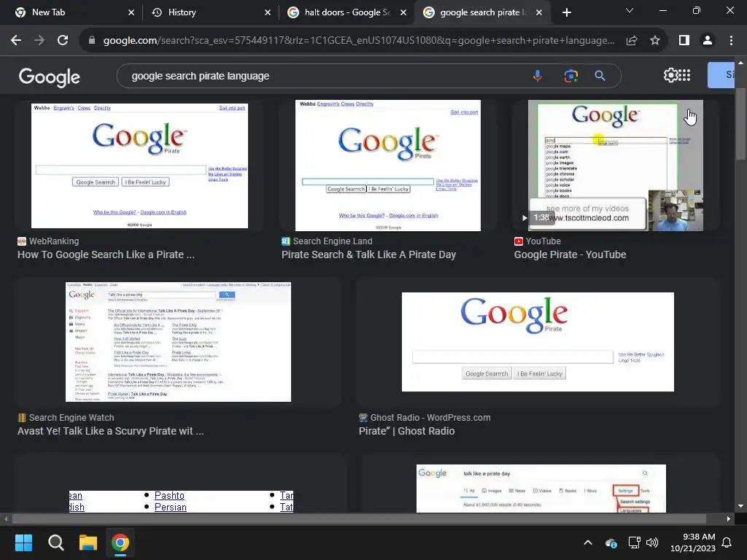The image size is (747, 560).
Task: Search by image with Google Lens icon
Action: [x=570, y=76]
